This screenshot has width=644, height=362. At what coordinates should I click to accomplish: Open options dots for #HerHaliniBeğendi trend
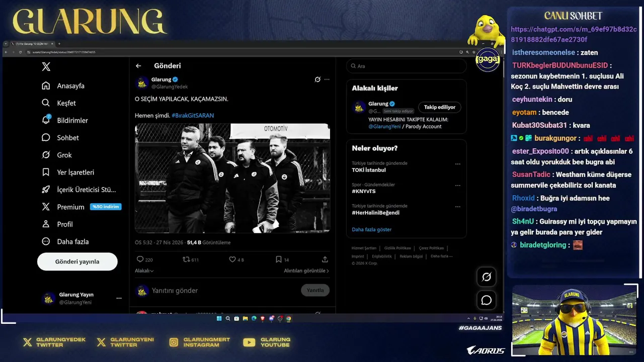tap(458, 207)
